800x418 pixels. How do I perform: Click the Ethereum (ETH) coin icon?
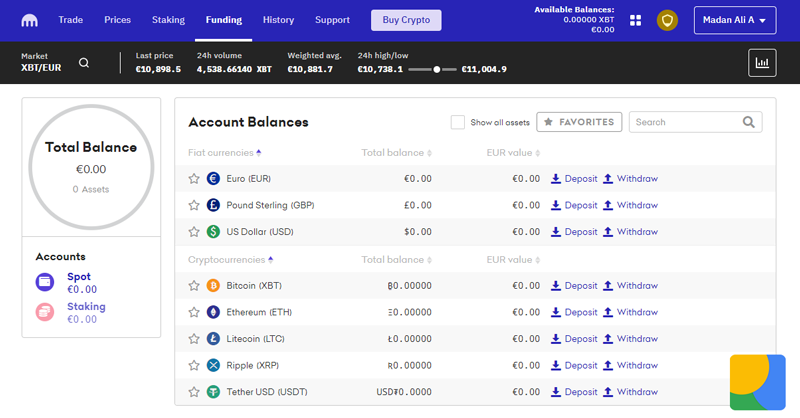coord(213,312)
